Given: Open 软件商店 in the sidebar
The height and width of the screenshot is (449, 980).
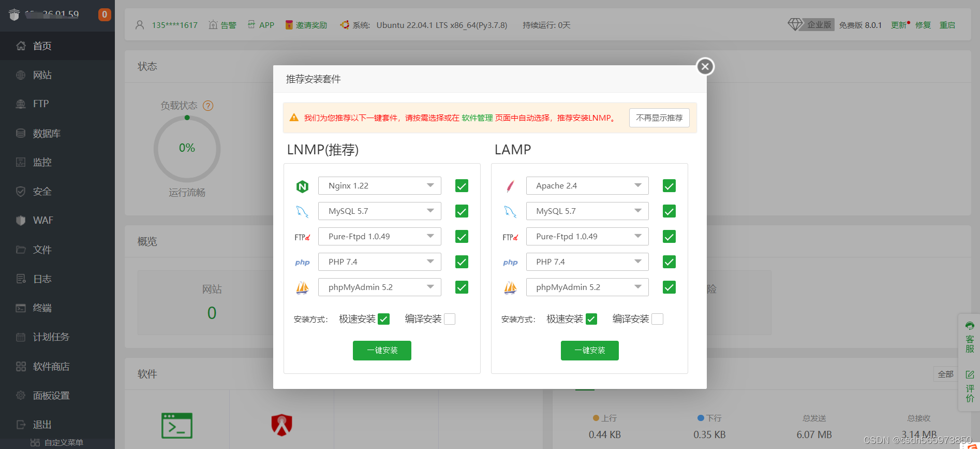Looking at the screenshot, I should [57, 366].
